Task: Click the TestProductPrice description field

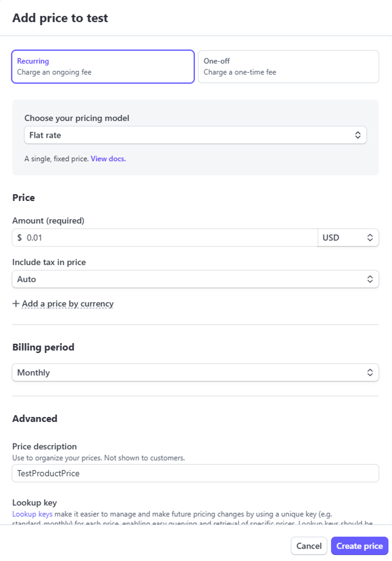Action: (195, 473)
